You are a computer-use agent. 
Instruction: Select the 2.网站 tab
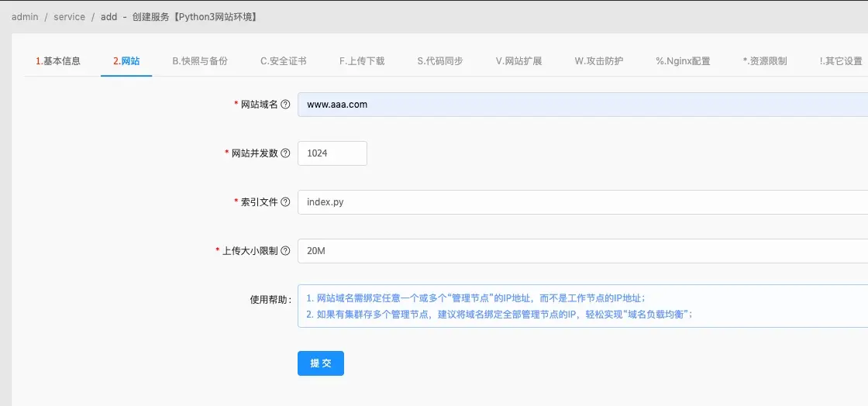tap(126, 61)
